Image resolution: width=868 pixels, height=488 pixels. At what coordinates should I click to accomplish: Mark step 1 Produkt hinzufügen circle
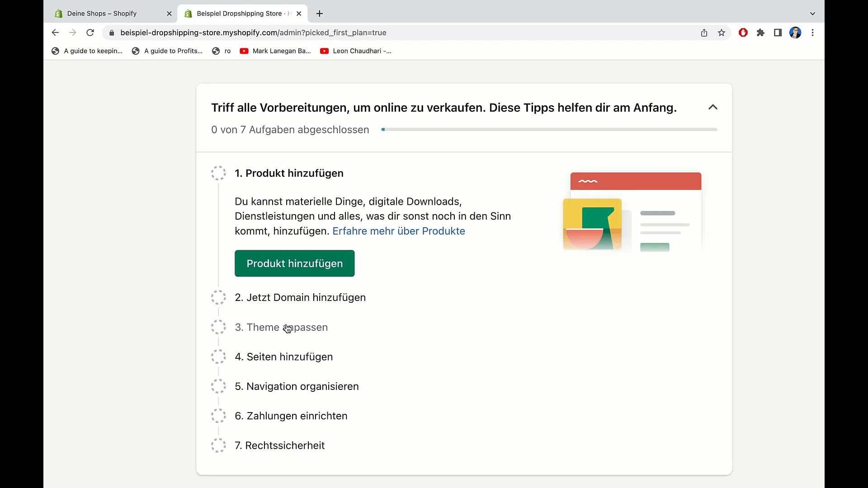(x=218, y=173)
